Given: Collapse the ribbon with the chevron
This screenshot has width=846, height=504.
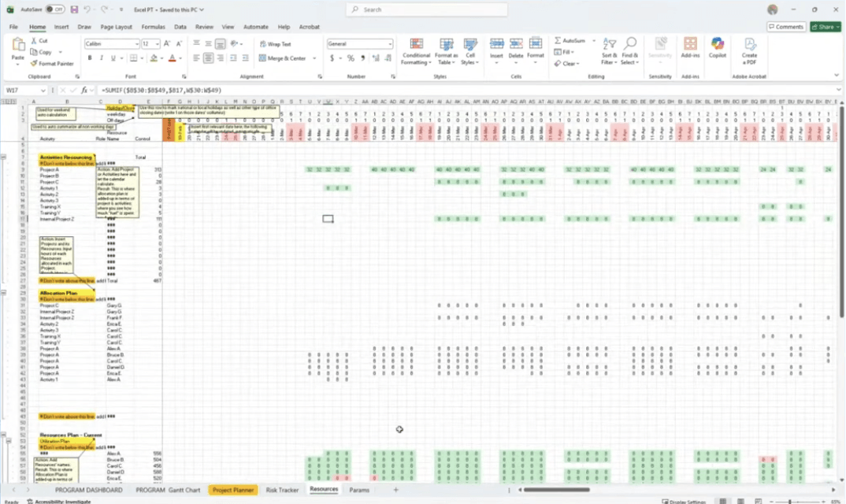Looking at the screenshot, I should [837, 76].
